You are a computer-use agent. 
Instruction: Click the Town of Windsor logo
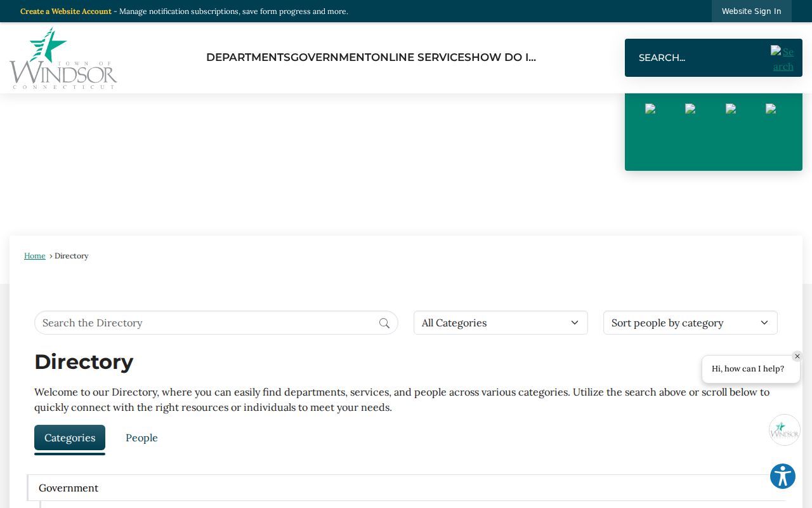coord(63,58)
